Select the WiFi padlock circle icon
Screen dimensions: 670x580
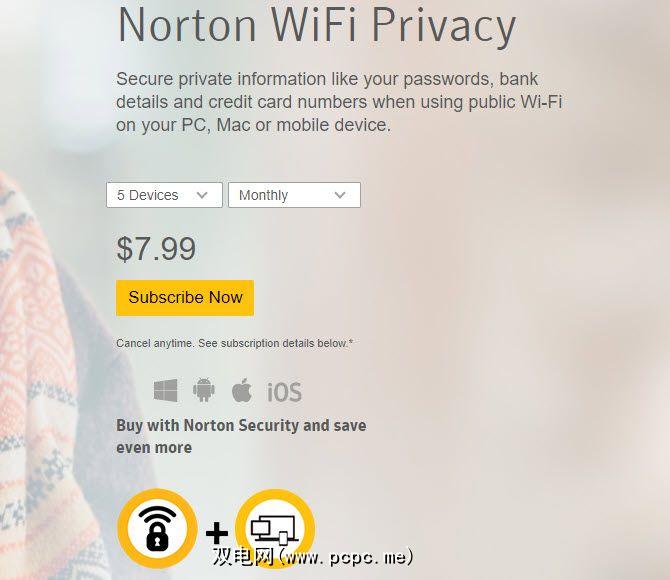(157, 529)
